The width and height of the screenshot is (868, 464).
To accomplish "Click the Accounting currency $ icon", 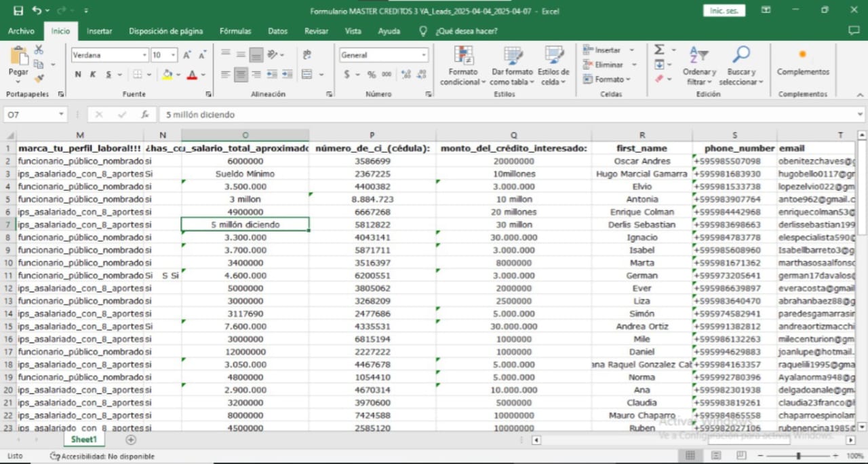I will (x=347, y=75).
